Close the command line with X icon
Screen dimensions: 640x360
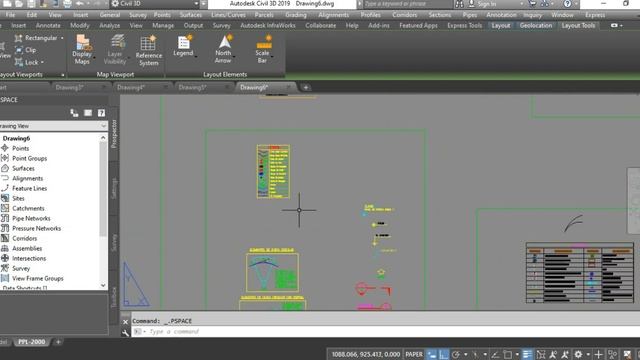click(125, 322)
